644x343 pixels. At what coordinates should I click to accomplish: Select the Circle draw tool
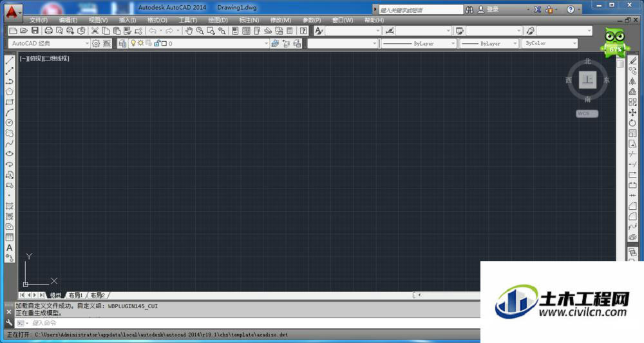click(x=10, y=123)
